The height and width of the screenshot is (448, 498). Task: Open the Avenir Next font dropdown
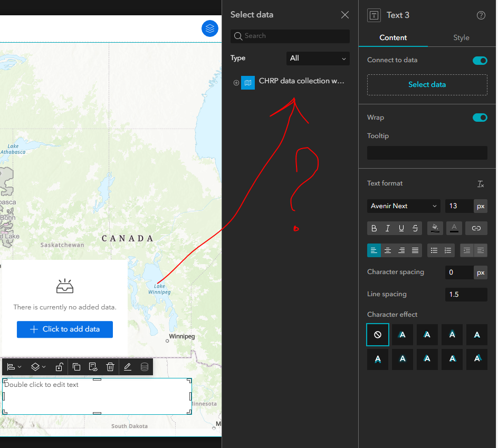(x=403, y=206)
